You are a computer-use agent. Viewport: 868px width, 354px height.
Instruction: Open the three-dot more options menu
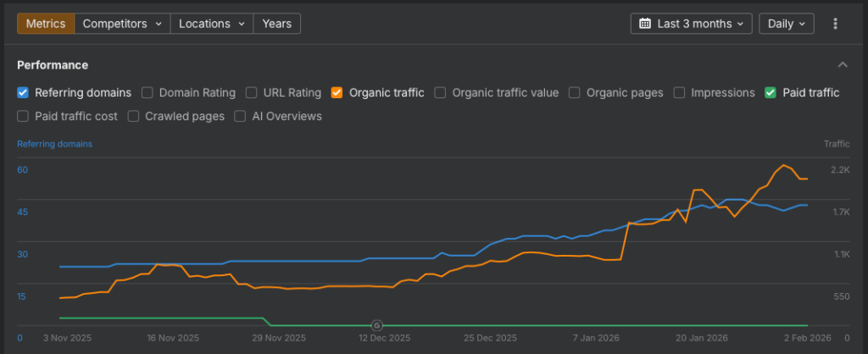click(x=836, y=24)
